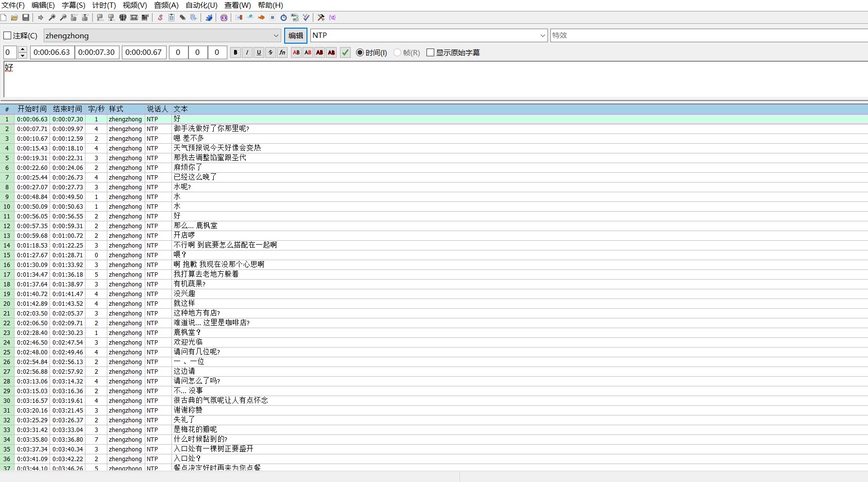Open the 查看(W) menu
This screenshot has width=868, height=482.
(238, 5)
